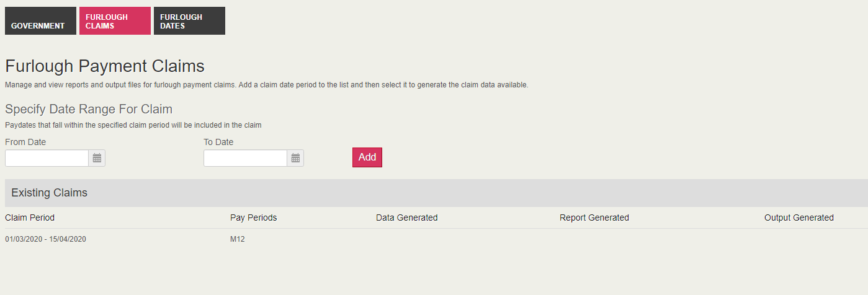Switch to the Government tab
868x295 pixels.
(x=40, y=21)
